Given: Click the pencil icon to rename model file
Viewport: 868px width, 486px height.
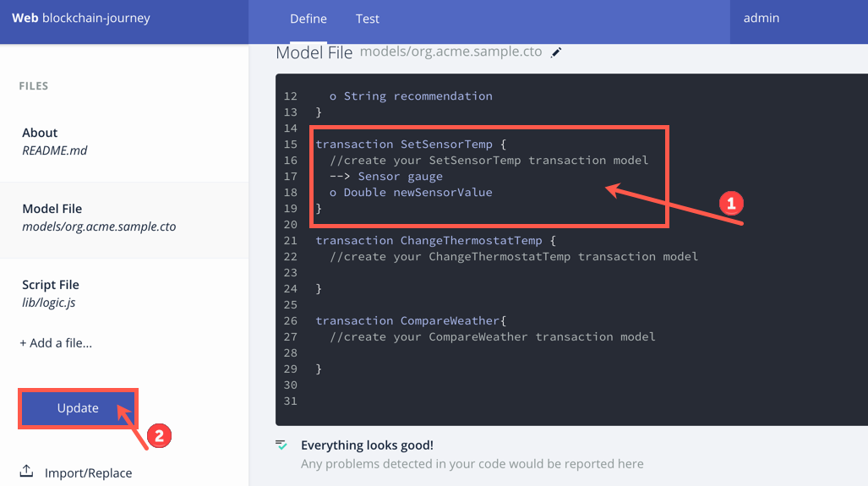Looking at the screenshot, I should (556, 52).
